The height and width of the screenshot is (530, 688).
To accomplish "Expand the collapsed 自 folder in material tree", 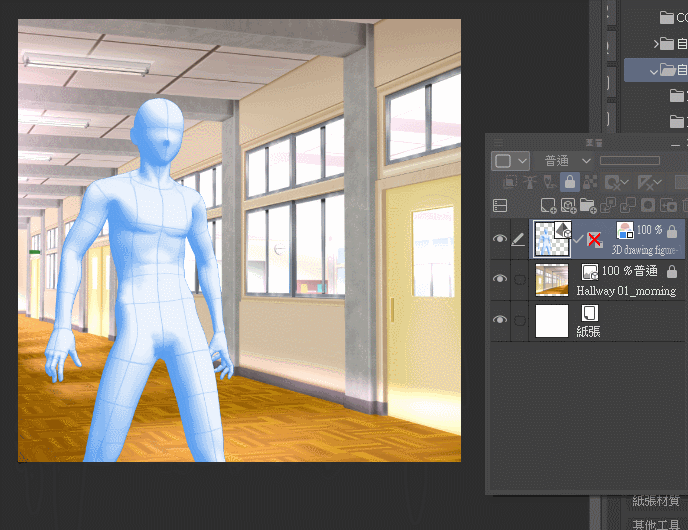I will pos(656,43).
